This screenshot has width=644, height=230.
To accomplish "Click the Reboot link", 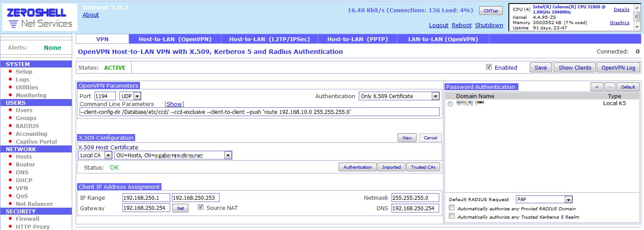I will click(462, 25).
